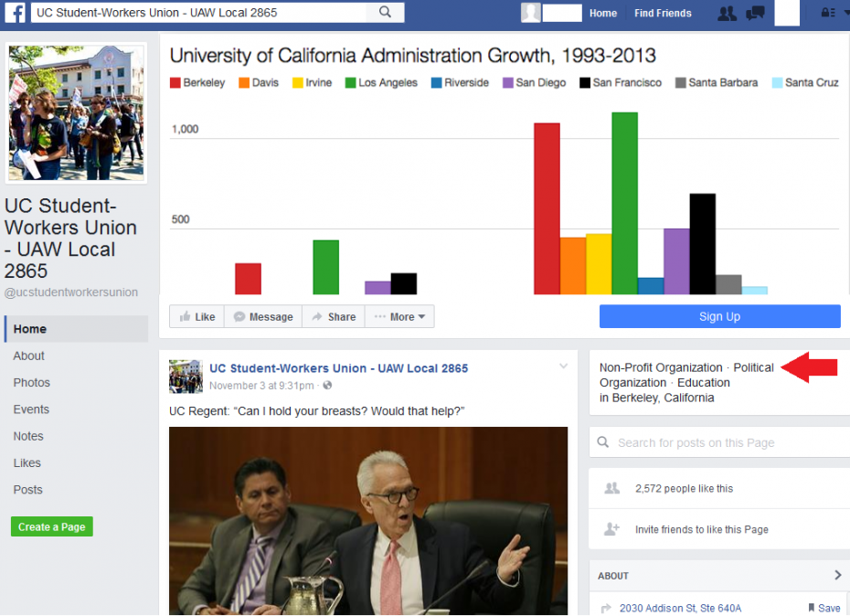Screen dimensions: 850x616
Task: Click the post text about UC Regent
Action: coord(316,411)
